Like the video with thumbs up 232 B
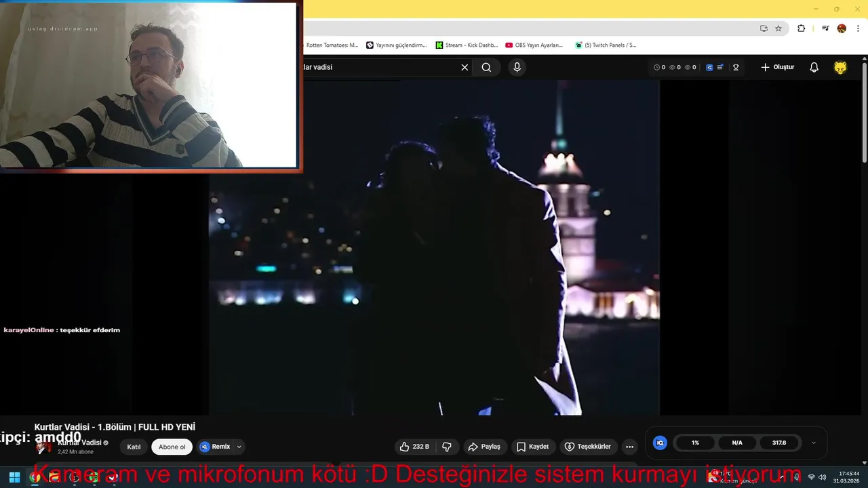Viewport: 868px width, 488px height. click(x=414, y=447)
